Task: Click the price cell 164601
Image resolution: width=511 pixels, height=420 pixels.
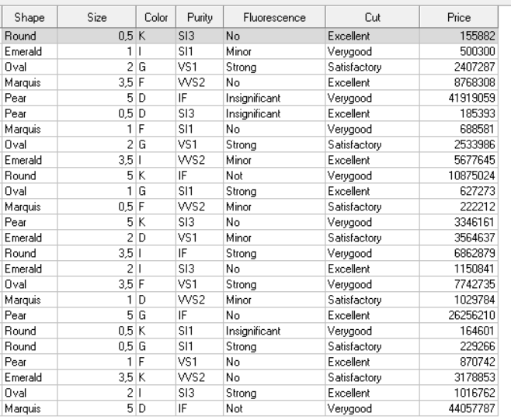Action: (x=459, y=331)
